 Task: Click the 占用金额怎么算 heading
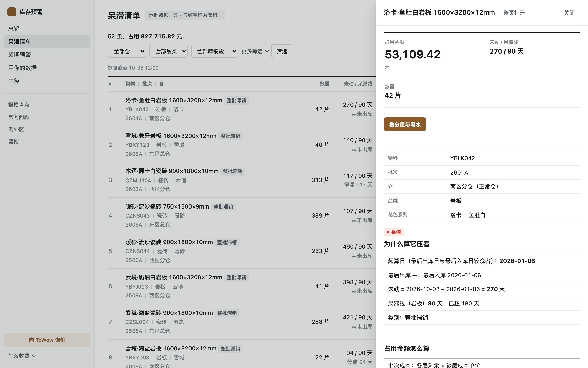tap(406, 349)
